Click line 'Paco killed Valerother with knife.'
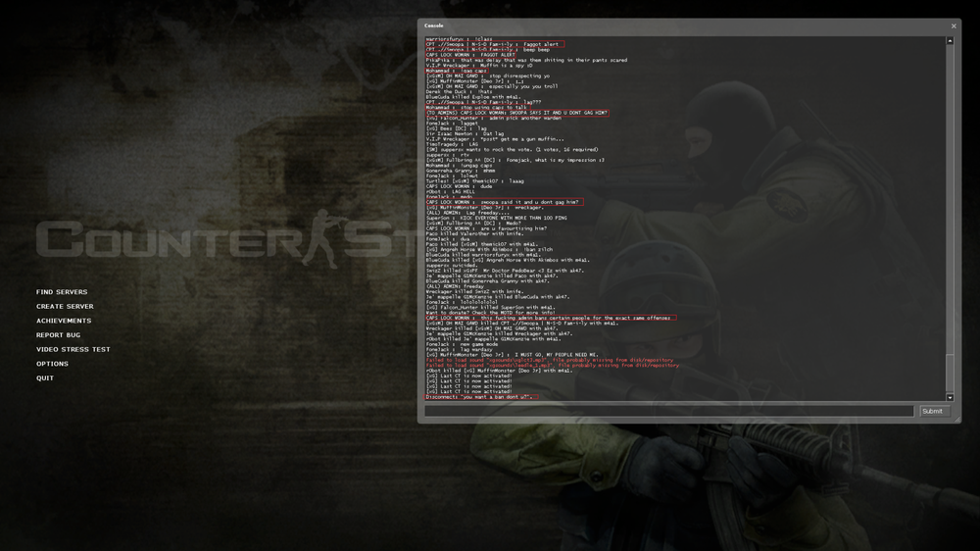The image size is (980, 551). coord(474,234)
